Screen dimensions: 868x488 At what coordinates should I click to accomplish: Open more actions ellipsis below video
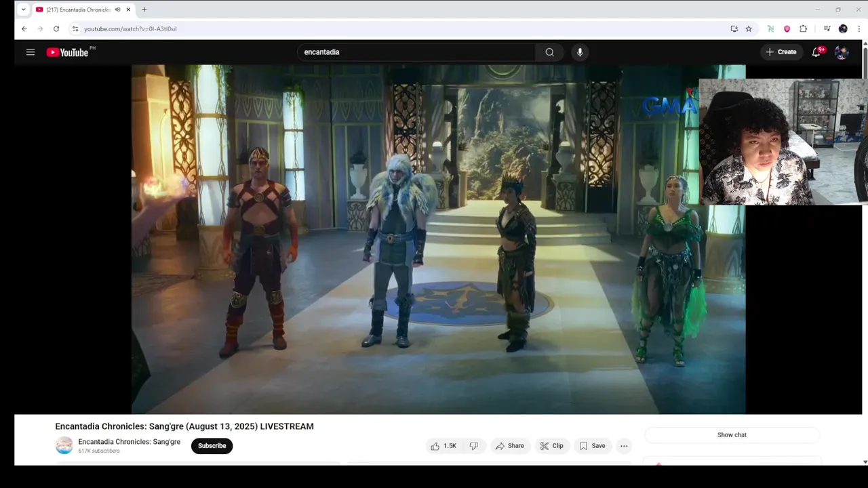point(624,446)
